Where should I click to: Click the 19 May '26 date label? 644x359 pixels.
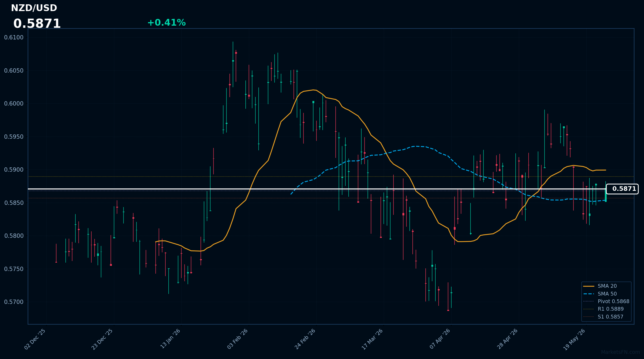pyautogui.click(x=574, y=339)
